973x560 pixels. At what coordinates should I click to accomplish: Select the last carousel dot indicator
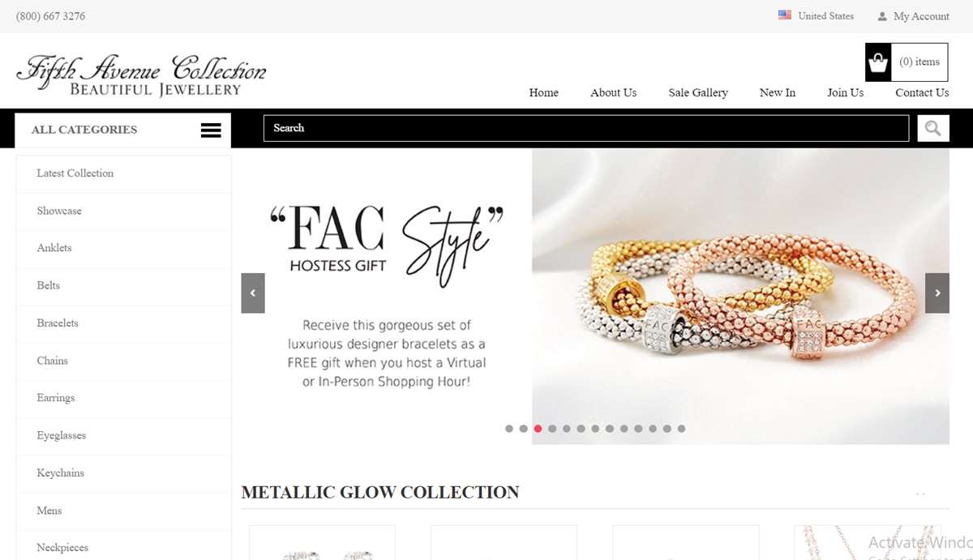coord(681,429)
